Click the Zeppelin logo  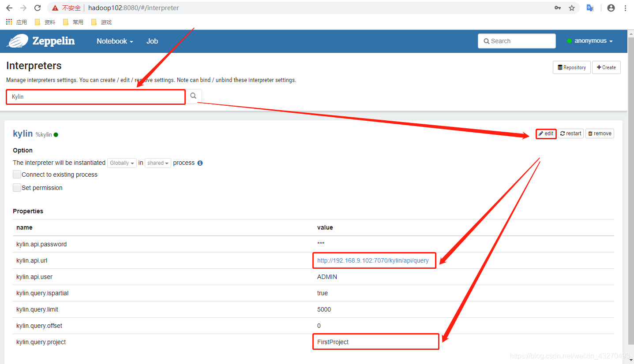click(41, 41)
